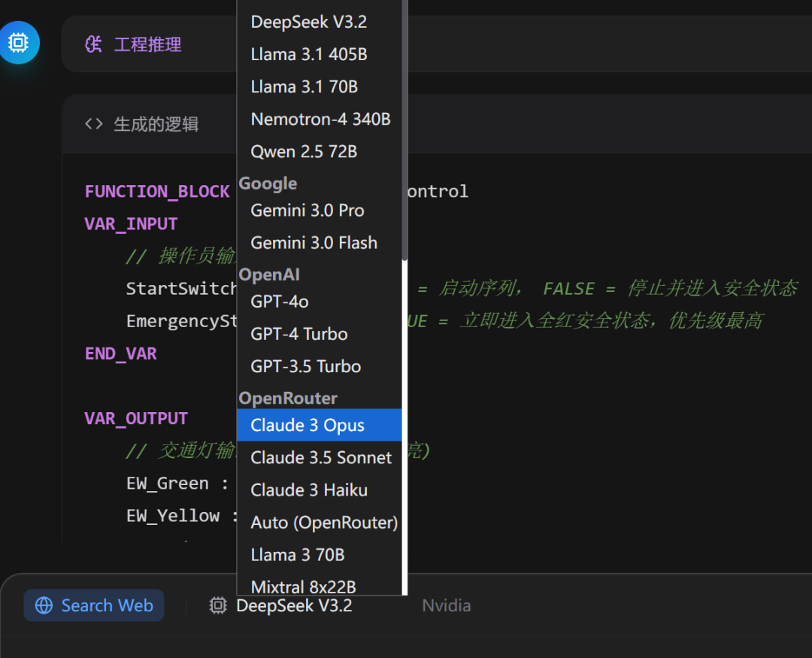Choose Claude 3.5 Sonnet model
Screen dimensions: 812x658
coord(319,457)
